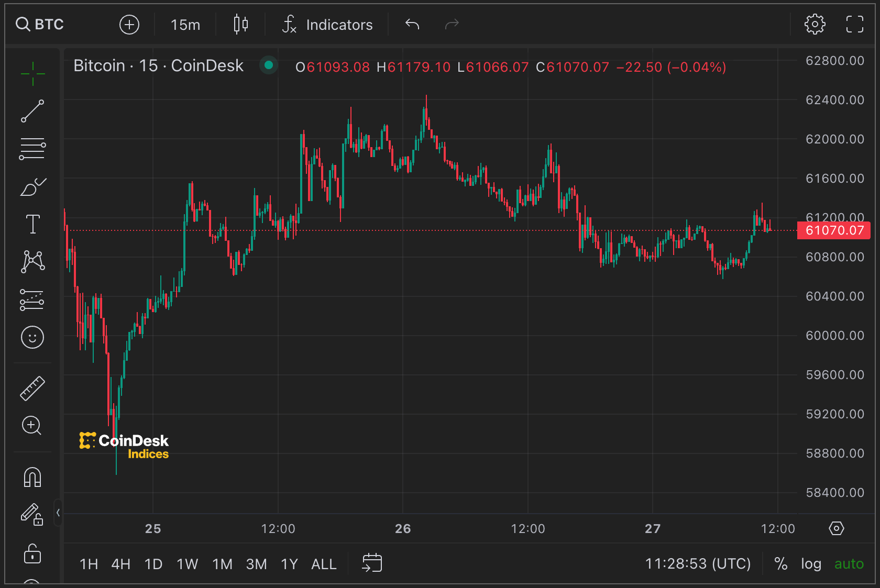Click the compare or add symbol plus icon
The image size is (880, 588).
coord(129,25)
